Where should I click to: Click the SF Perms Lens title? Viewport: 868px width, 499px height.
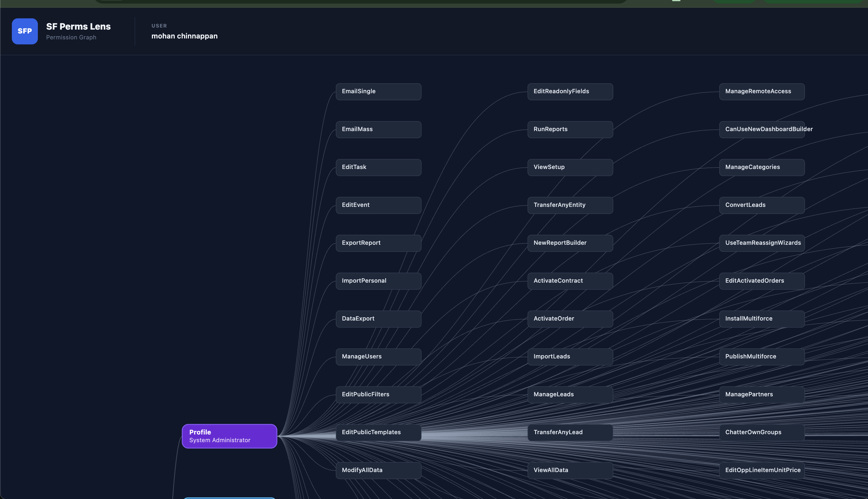click(x=78, y=26)
